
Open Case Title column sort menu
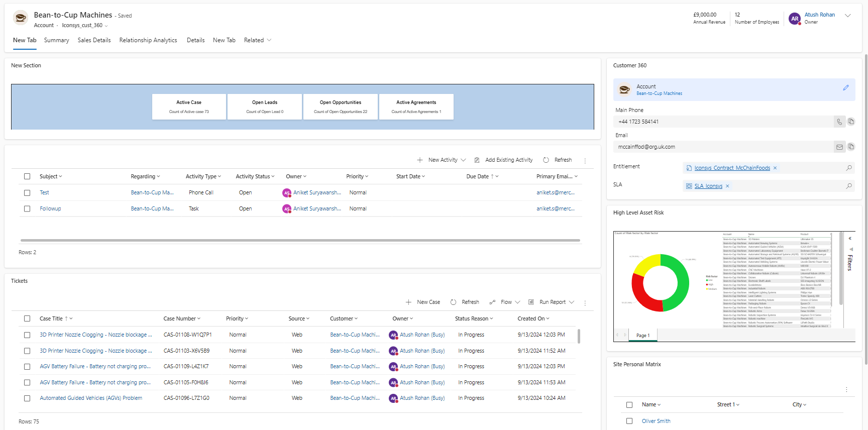coord(56,318)
